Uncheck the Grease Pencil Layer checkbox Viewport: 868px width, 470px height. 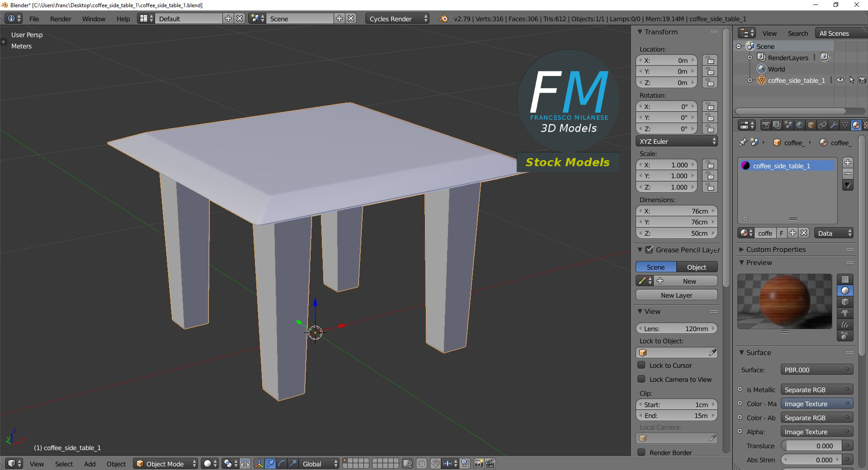tap(649, 250)
